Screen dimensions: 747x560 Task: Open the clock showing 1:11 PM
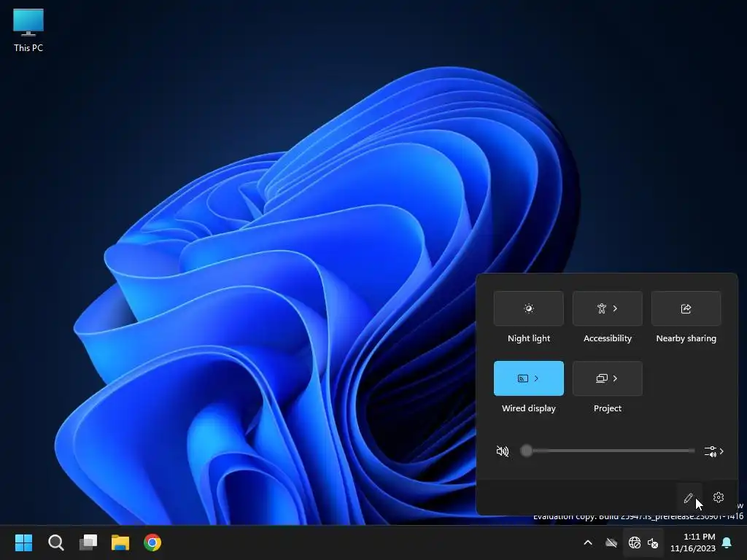point(699,537)
